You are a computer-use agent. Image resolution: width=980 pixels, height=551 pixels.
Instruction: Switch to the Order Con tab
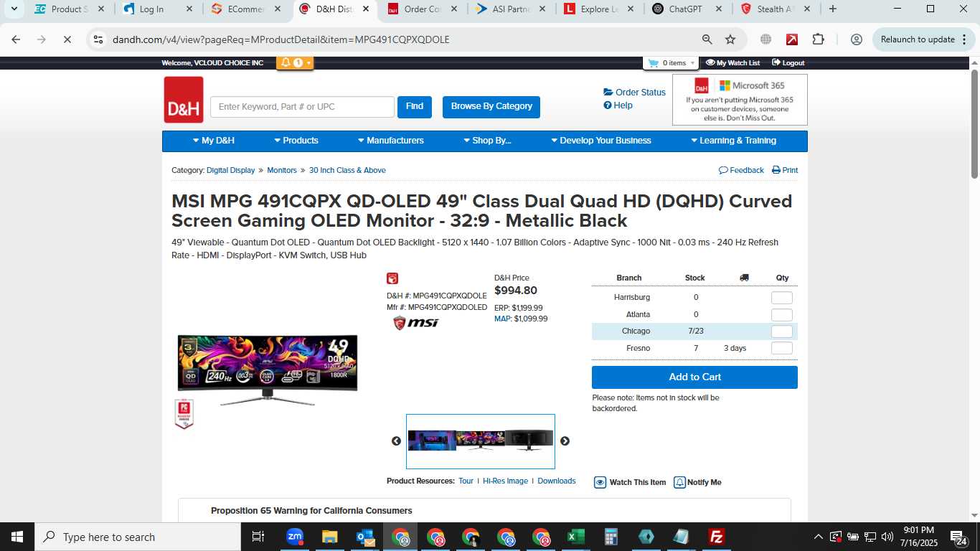[423, 9]
